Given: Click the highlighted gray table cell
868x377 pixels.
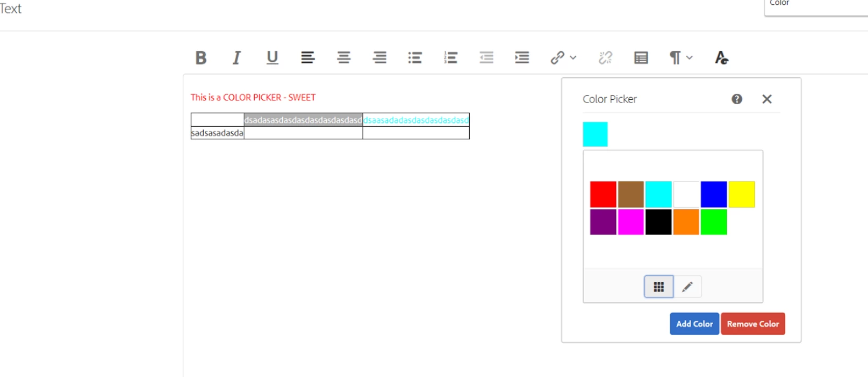Looking at the screenshot, I should click(x=304, y=120).
